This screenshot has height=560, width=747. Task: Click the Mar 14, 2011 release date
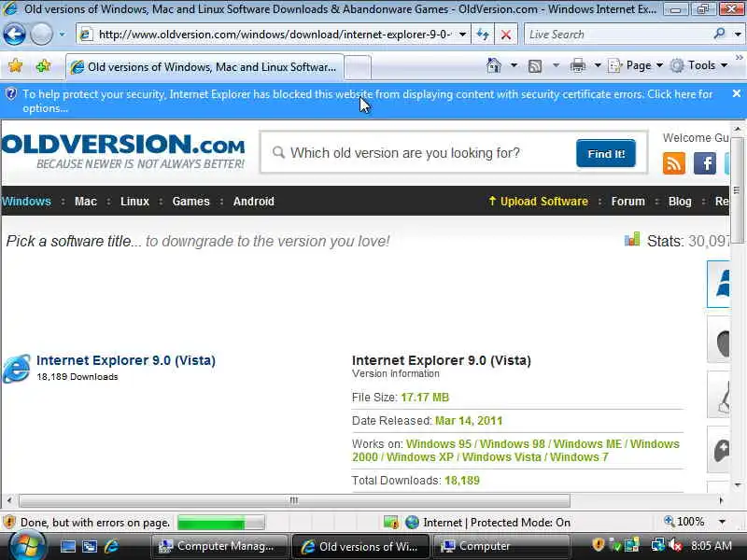tap(469, 421)
